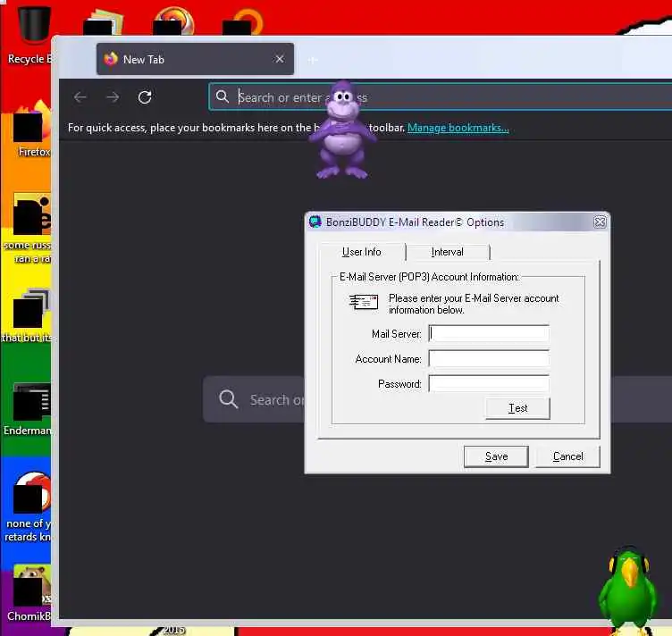Click the green parrot assistant character
Viewport: 672px width, 636px height.
pyautogui.click(x=628, y=591)
